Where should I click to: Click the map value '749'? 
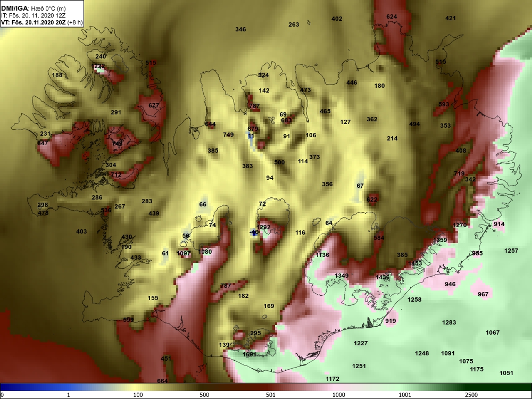(228, 135)
